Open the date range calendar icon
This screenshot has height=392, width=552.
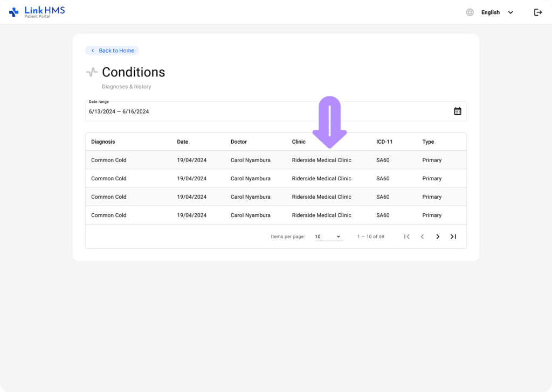pos(457,111)
